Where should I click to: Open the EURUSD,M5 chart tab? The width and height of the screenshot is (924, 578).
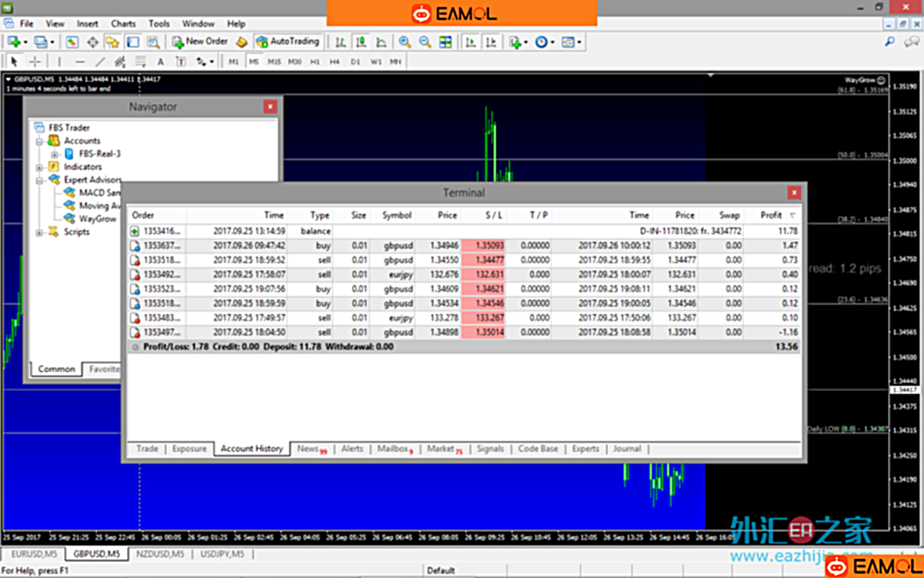[x=32, y=554]
